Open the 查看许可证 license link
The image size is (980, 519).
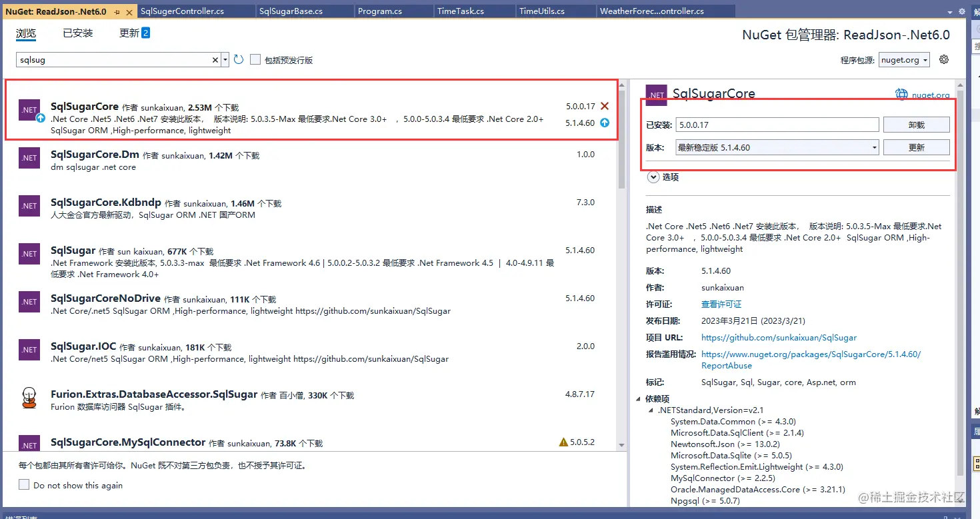[x=721, y=304]
